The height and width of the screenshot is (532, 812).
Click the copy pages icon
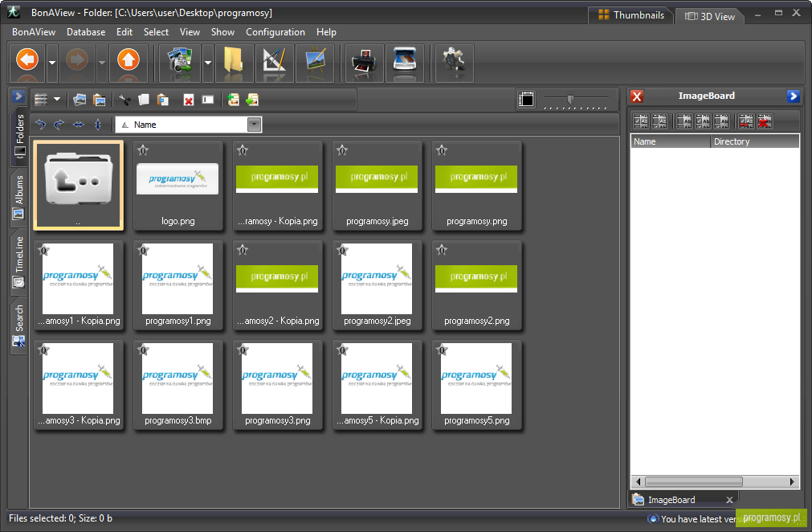pos(144,100)
